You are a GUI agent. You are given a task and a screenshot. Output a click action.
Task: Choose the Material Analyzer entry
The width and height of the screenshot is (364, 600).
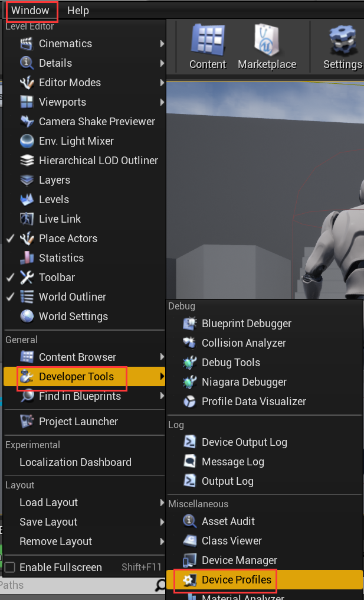point(264,596)
